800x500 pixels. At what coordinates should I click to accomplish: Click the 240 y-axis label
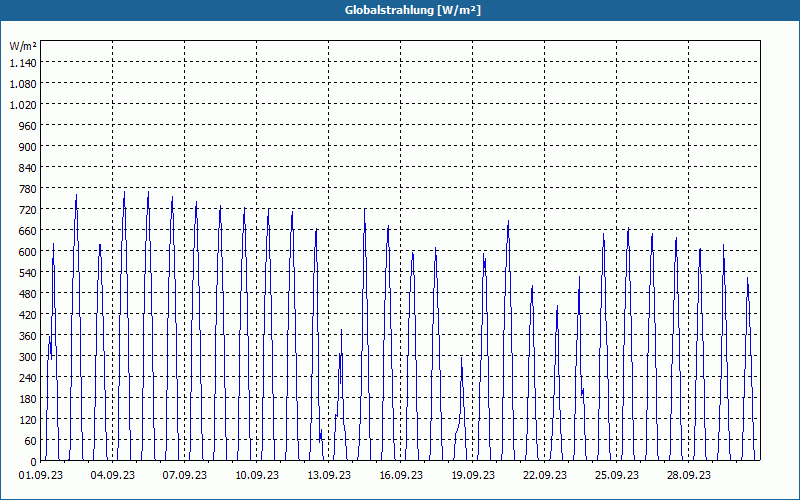[28, 378]
